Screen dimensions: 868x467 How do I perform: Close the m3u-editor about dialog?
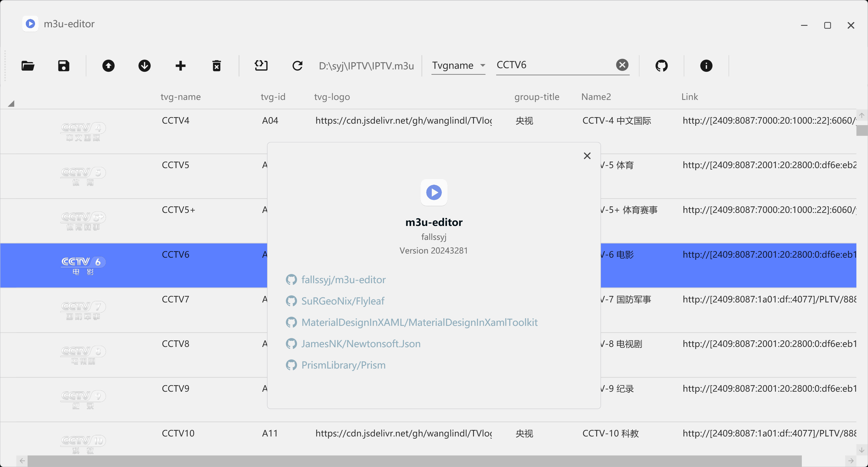tap(587, 156)
